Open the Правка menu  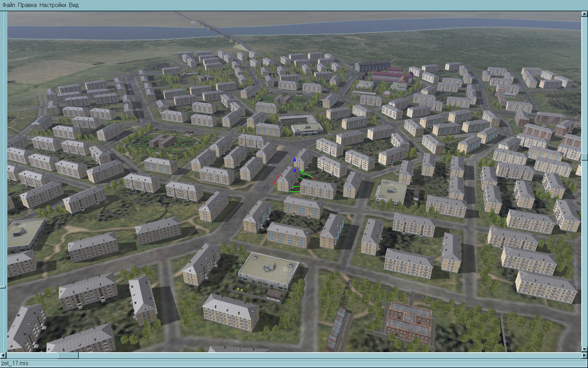[27, 5]
